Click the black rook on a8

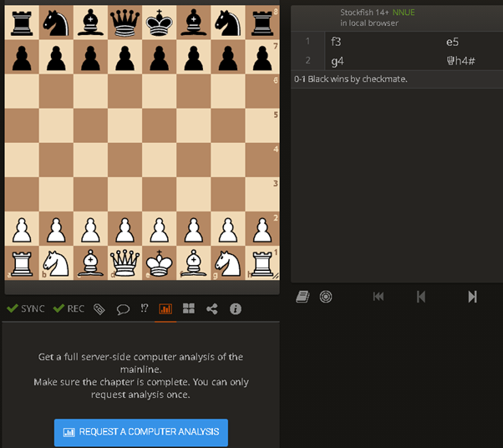[22, 23]
